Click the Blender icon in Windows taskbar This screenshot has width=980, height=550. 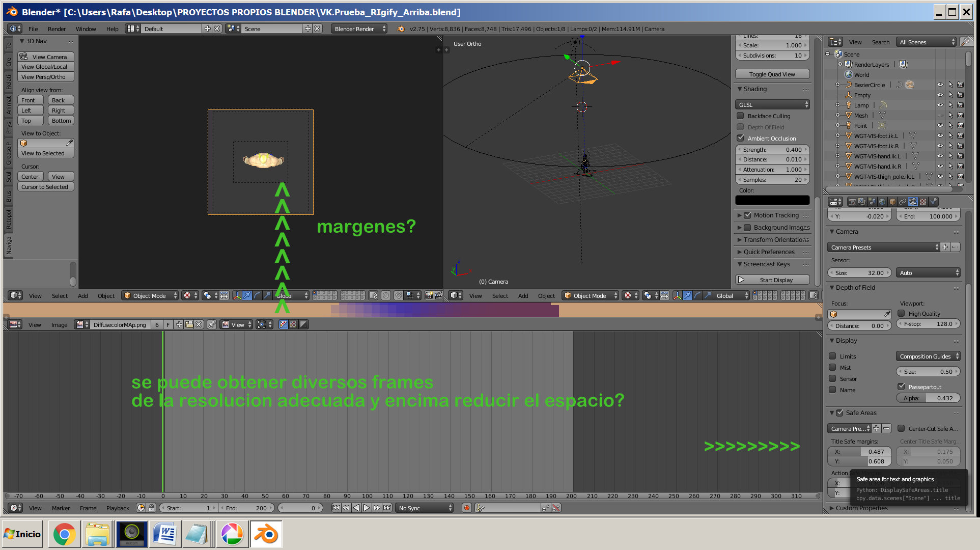[x=265, y=534]
